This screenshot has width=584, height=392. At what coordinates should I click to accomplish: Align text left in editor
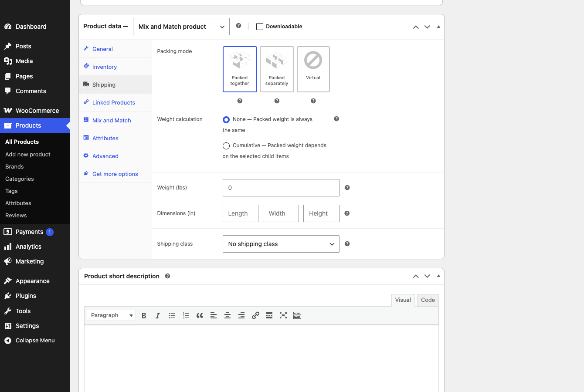pyautogui.click(x=214, y=315)
